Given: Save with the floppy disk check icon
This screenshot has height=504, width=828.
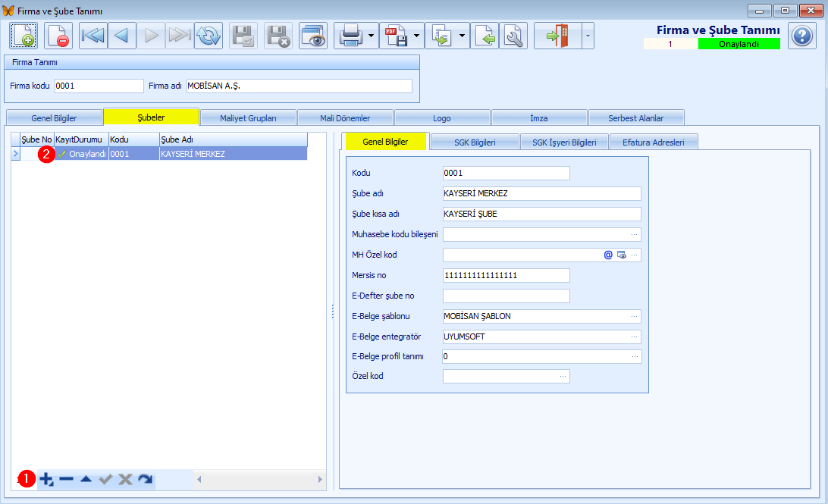Looking at the screenshot, I should pos(243,36).
